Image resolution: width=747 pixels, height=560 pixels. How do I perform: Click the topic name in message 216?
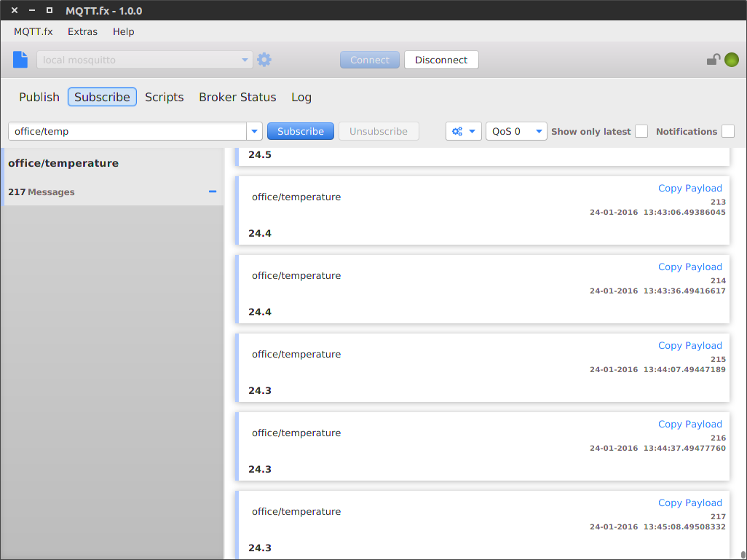[296, 433]
